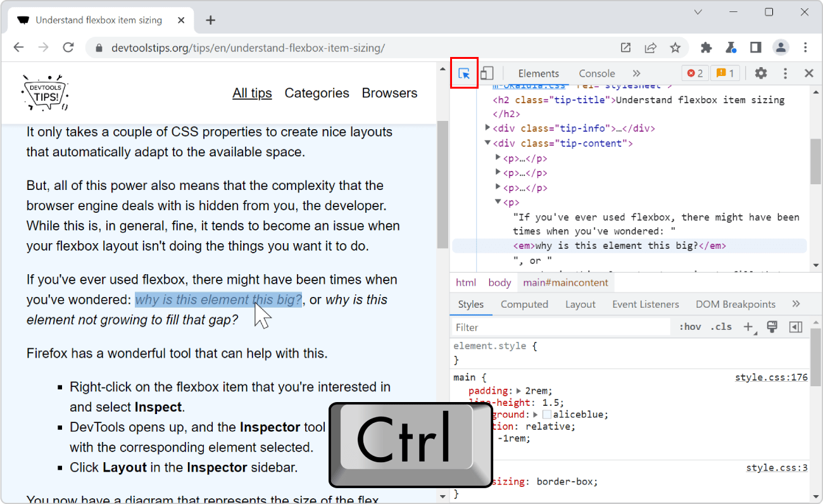Viewport: 823px width, 504px height.
Task: Click the yellow issues count badge
Action: [x=725, y=73]
